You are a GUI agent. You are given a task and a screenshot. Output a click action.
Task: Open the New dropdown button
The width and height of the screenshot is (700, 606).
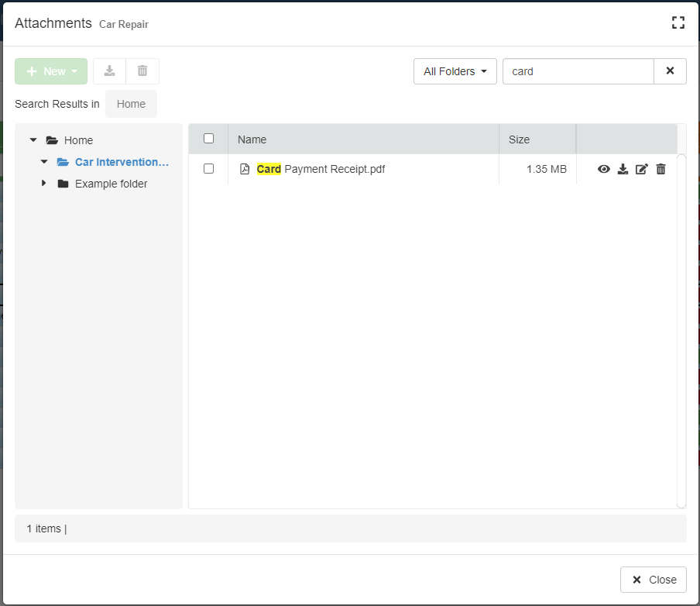(51, 71)
